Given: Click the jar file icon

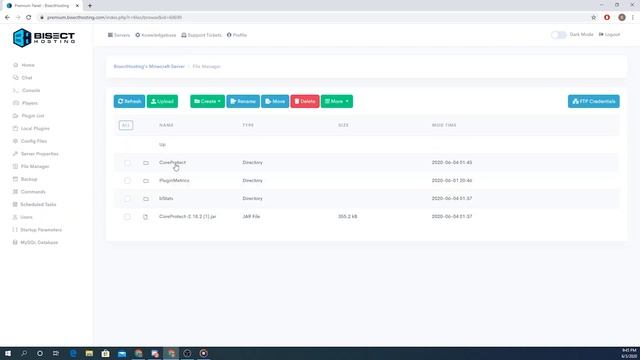Looking at the screenshot, I should tap(145, 217).
